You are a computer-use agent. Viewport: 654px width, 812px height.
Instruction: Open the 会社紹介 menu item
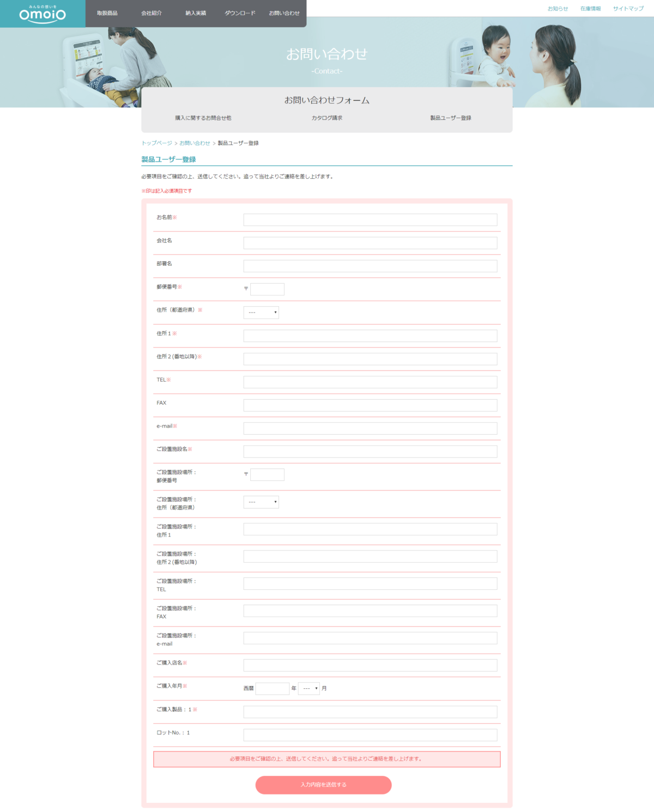152,13
